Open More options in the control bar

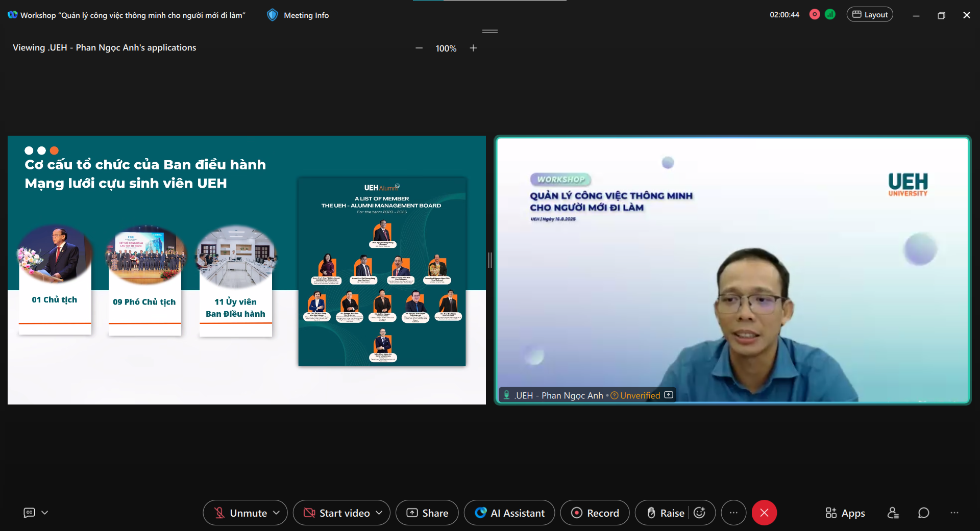pos(733,513)
